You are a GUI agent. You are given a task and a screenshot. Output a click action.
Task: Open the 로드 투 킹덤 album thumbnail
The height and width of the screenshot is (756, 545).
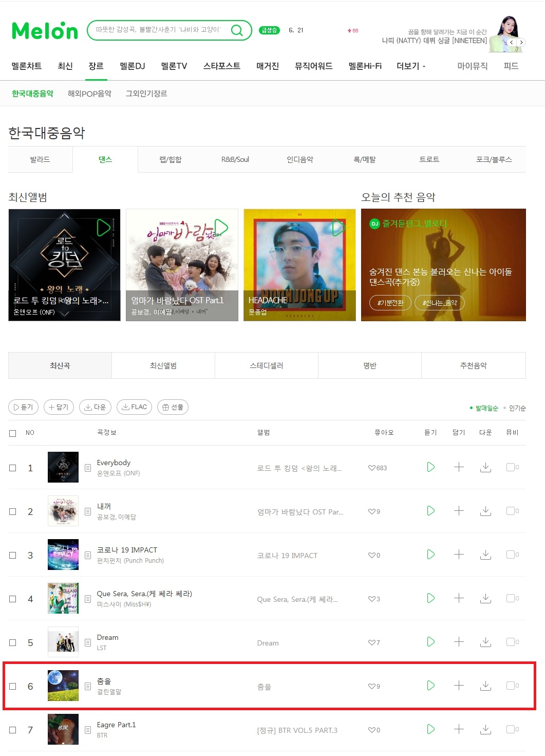click(x=64, y=265)
